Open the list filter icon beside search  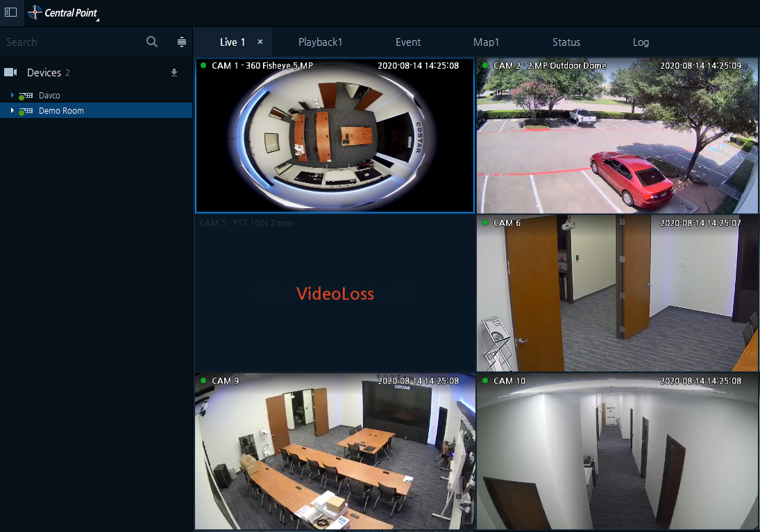[x=182, y=42]
